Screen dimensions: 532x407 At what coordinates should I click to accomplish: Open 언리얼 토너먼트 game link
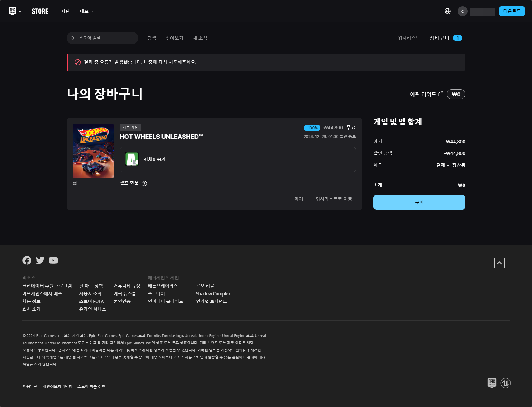(x=212, y=301)
